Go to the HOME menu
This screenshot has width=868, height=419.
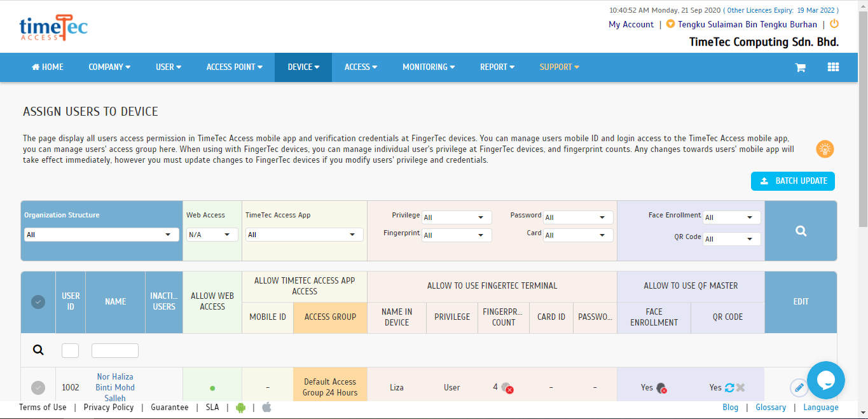[48, 67]
